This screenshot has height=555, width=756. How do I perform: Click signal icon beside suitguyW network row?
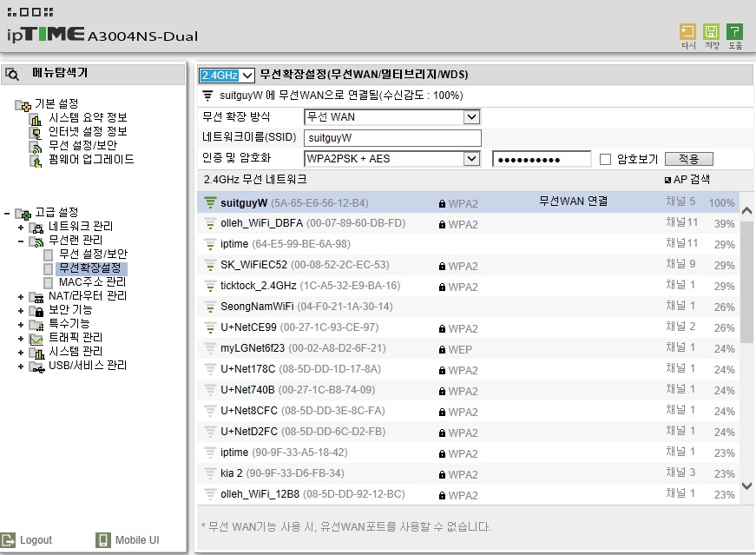tap(210, 202)
